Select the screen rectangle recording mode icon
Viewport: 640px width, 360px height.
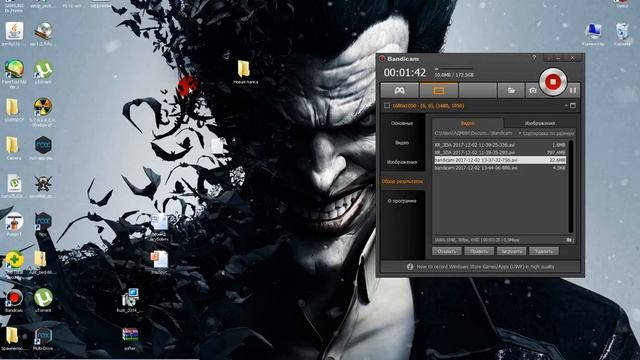click(439, 91)
